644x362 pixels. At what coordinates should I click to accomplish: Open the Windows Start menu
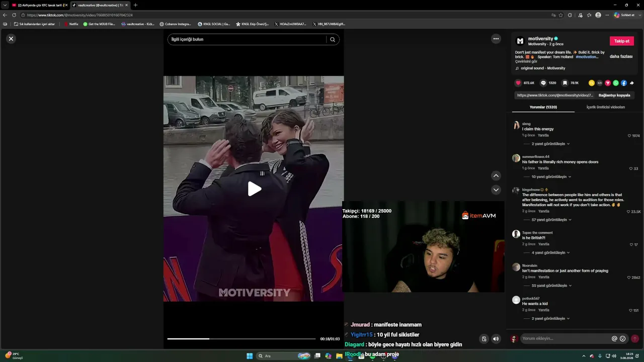point(249,356)
